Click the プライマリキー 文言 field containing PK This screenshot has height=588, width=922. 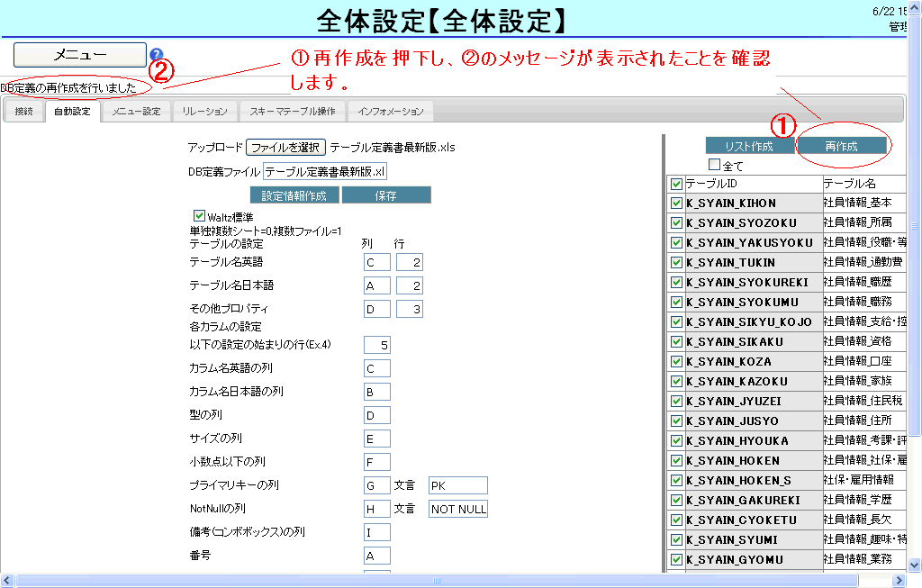pyautogui.click(x=458, y=486)
